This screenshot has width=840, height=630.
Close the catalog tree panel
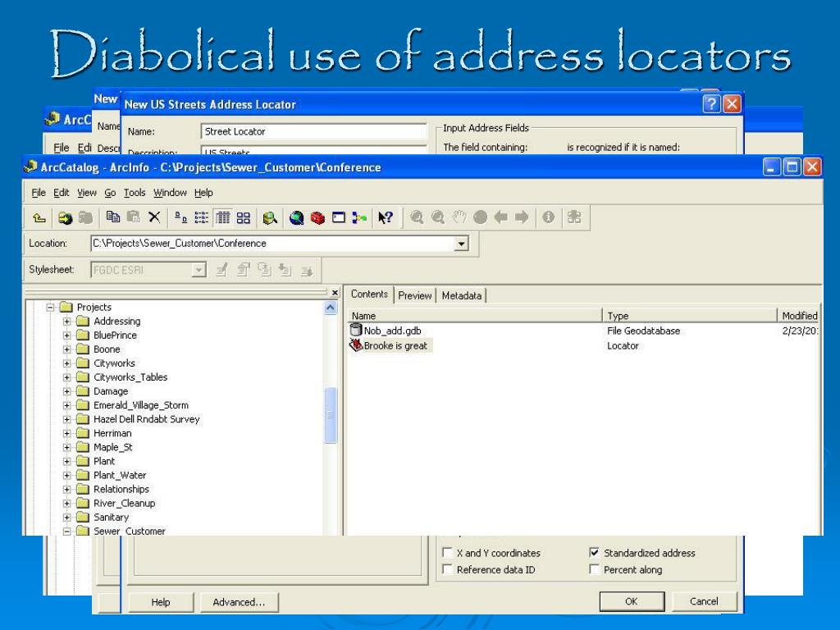point(335,293)
